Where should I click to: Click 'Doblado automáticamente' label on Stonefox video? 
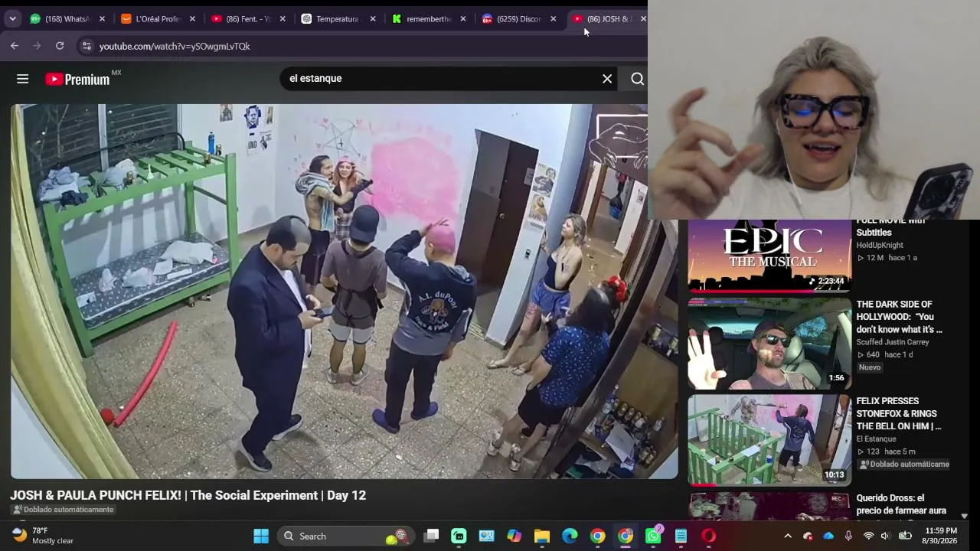tap(904, 465)
